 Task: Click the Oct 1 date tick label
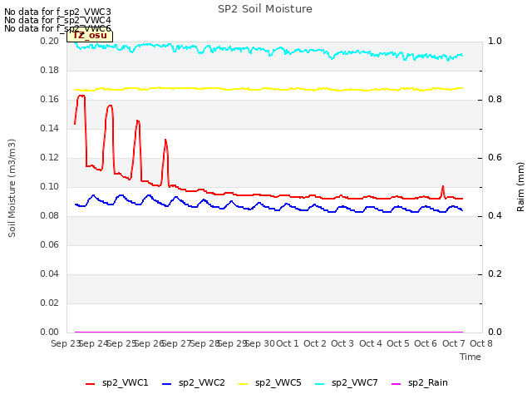[288, 343]
